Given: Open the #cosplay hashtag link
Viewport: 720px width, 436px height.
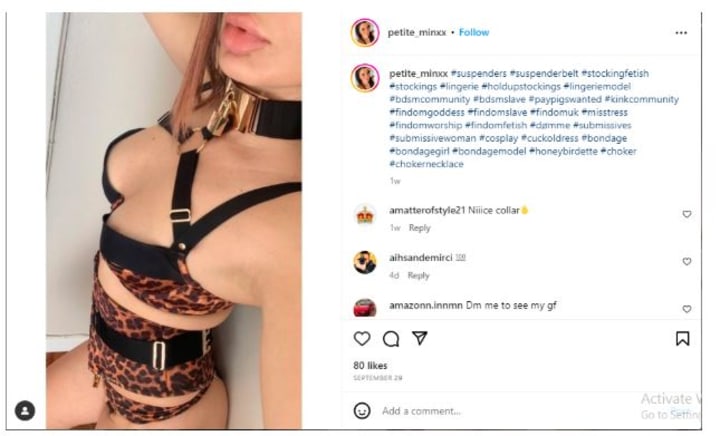Looking at the screenshot, I should click(498, 138).
